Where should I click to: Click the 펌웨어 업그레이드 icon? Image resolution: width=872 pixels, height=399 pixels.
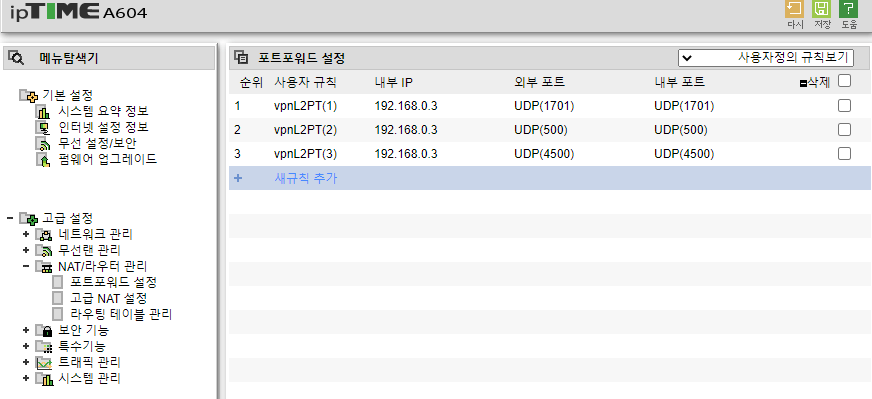(43, 160)
